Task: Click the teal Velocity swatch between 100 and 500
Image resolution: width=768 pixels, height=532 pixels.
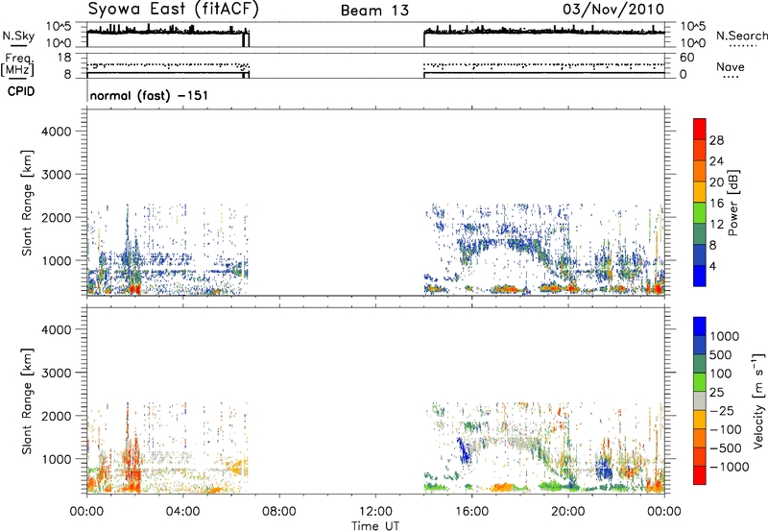Action: coord(700,364)
